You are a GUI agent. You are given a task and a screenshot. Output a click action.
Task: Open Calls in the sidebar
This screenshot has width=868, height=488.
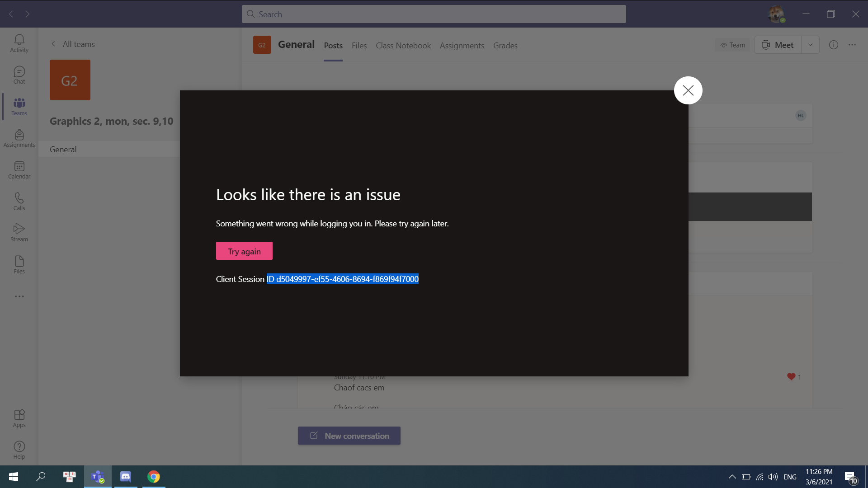tap(19, 202)
